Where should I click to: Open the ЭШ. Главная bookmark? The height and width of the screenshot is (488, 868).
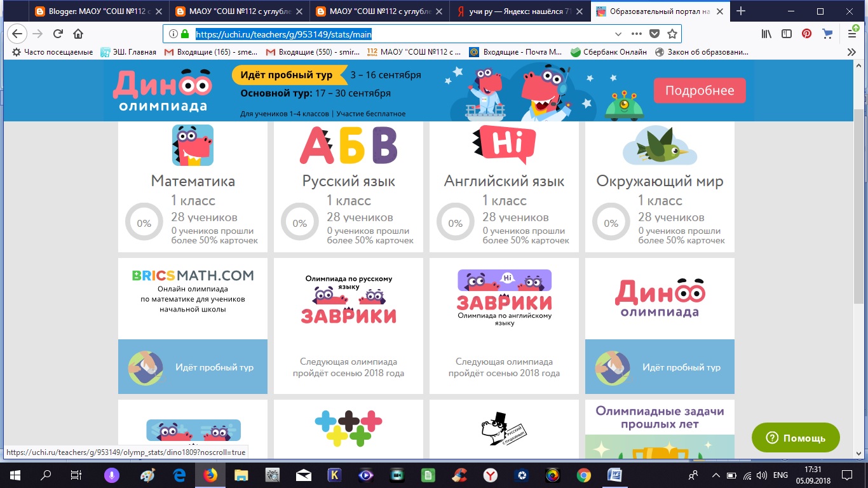click(128, 52)
